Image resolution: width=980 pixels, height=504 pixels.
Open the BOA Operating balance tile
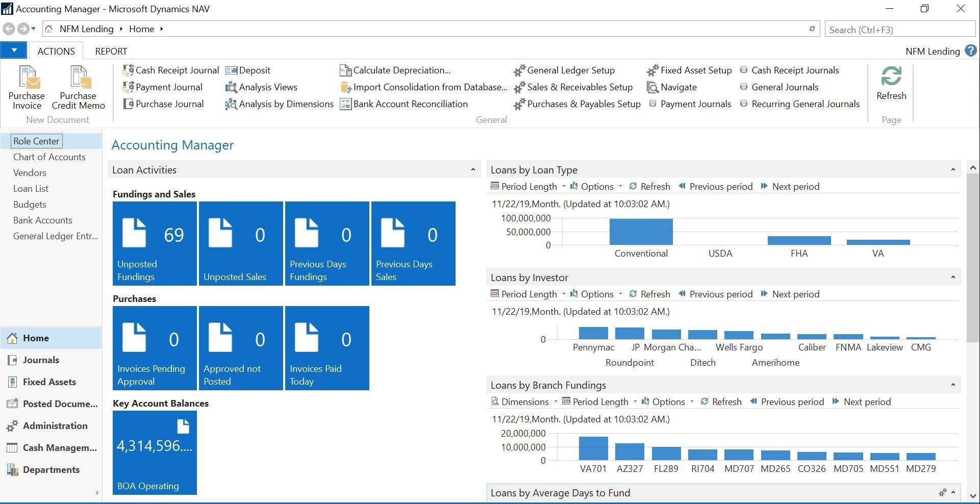(x=155, y=452)
